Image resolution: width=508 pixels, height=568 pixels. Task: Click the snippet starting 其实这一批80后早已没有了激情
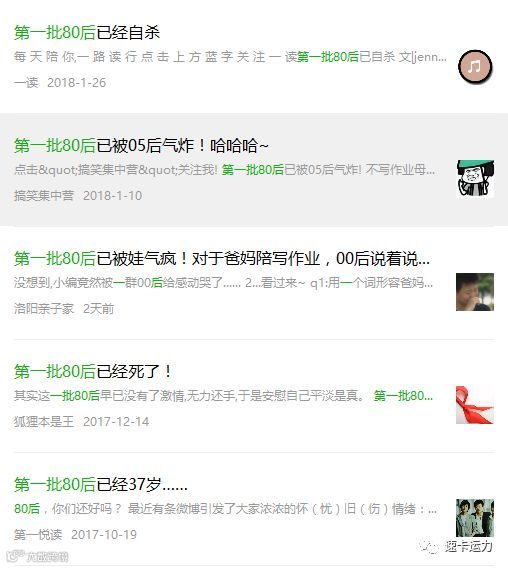[x=223, y=396]
